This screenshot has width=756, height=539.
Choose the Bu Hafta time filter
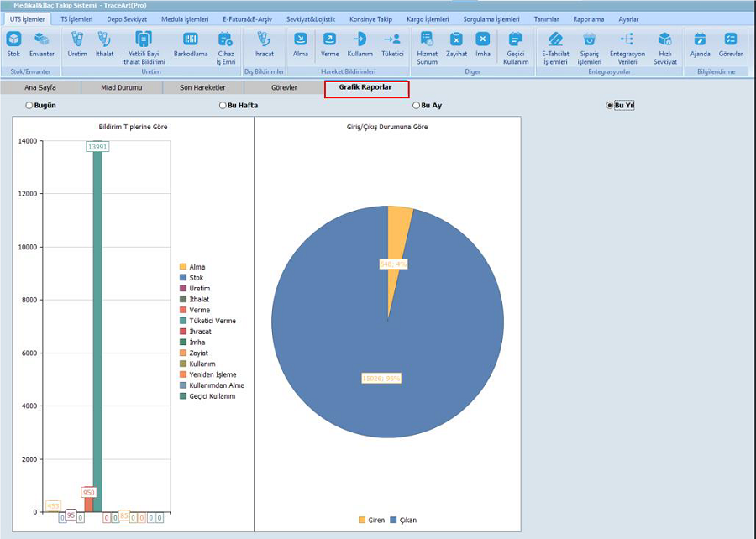click(x=223, y=105)
